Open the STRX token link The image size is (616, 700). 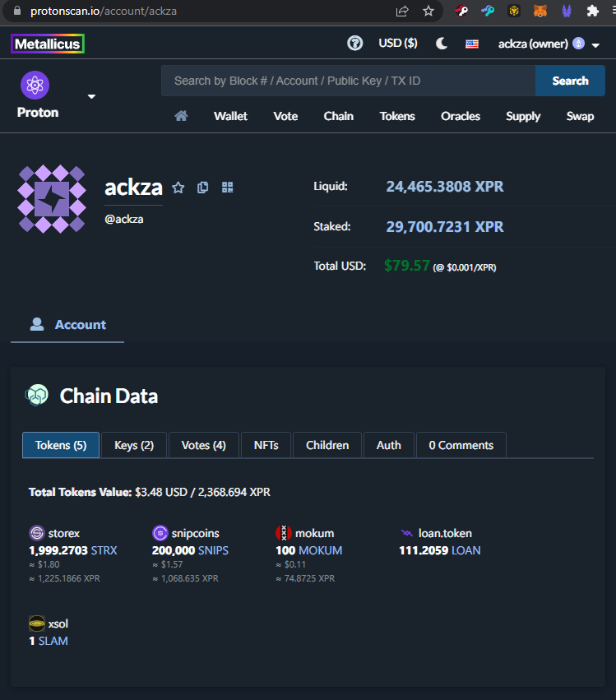coord(104,550)
